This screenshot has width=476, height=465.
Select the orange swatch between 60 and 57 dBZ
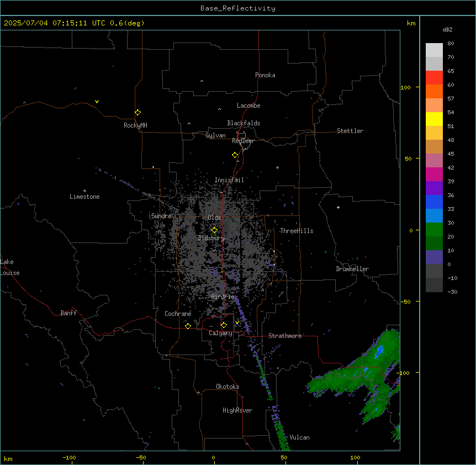(x=434, y=91)
